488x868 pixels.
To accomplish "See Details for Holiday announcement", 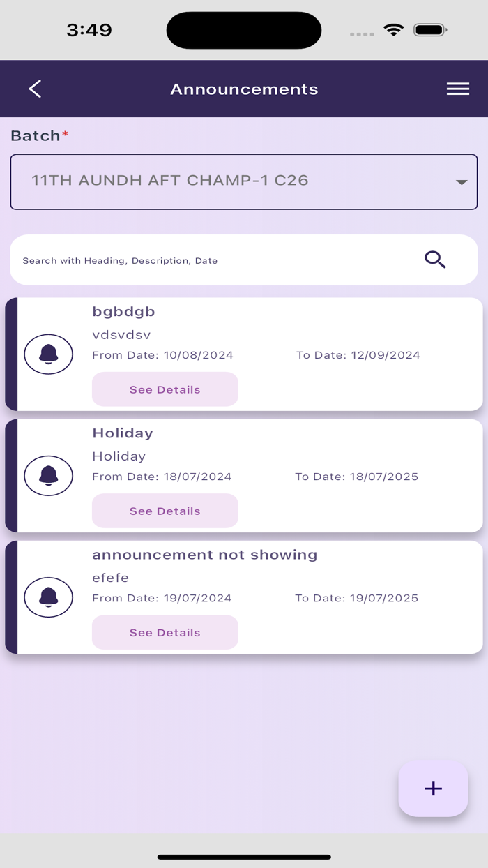I will pyautogui.click(x=165, y=511).
